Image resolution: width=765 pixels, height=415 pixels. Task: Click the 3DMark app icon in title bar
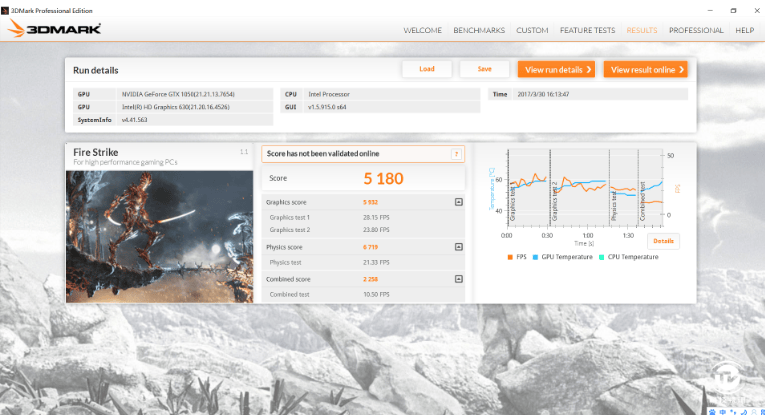pos(5,10)
